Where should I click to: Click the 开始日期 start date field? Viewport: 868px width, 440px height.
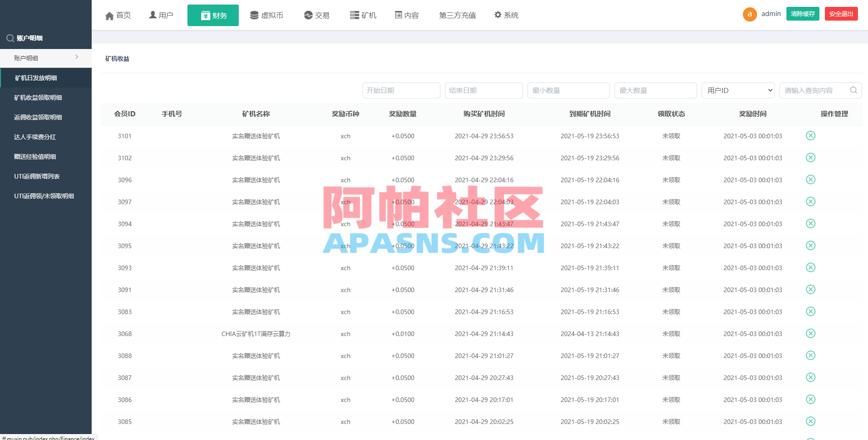tap(401, 90)
